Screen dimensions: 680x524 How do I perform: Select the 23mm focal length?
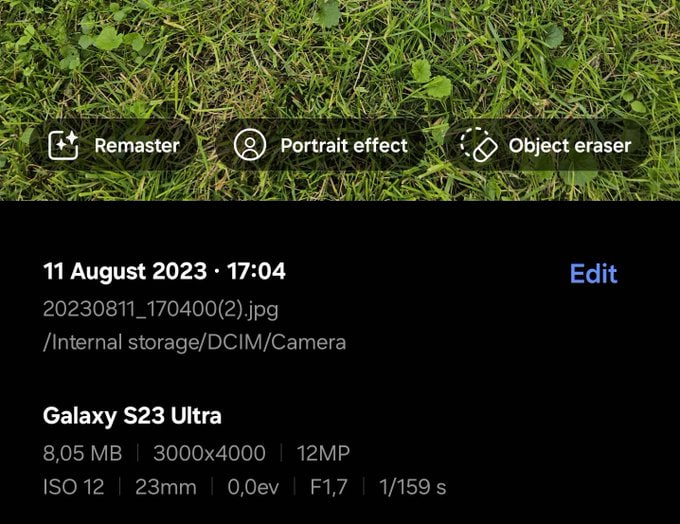(166, 487)
